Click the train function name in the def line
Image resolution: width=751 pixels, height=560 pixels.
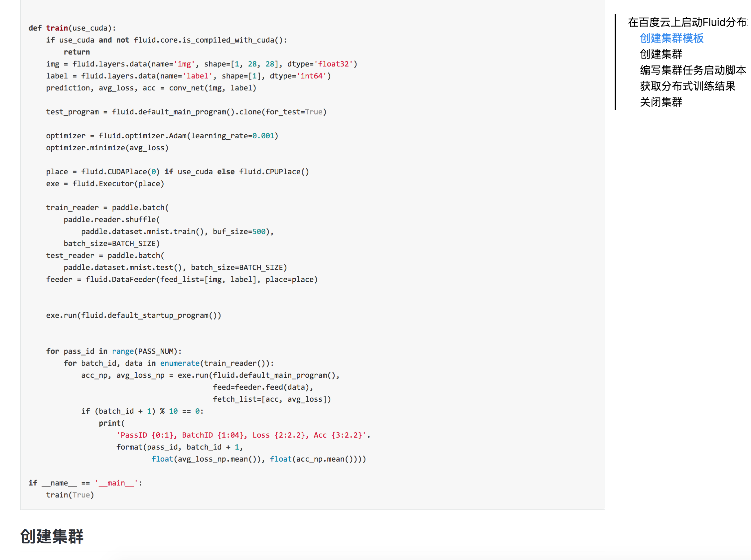pyautogui.click(x=57, y=28)
